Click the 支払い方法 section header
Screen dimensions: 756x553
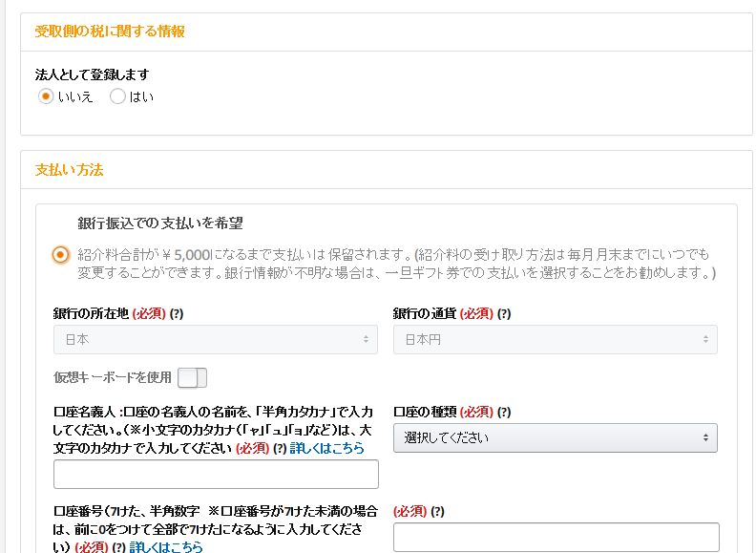[x=69, y=170]
